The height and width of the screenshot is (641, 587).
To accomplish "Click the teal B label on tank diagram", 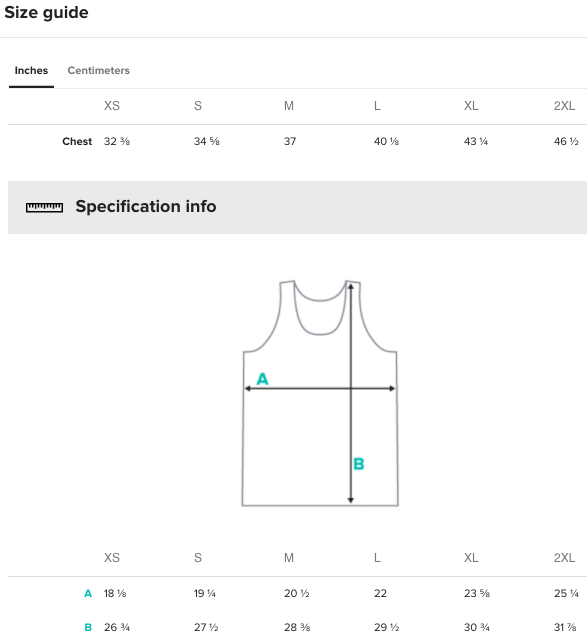I will point(358,464).
